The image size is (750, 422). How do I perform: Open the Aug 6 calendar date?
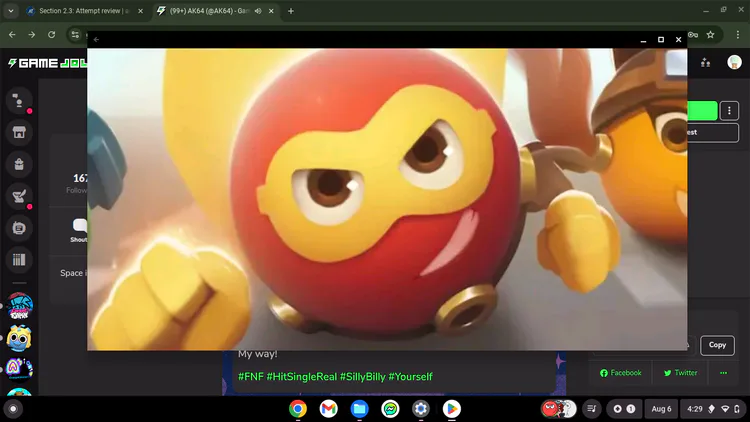pos(661,409)
